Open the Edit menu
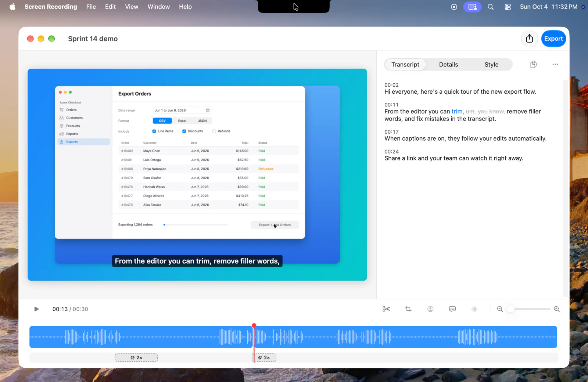 tap(110, 7)
